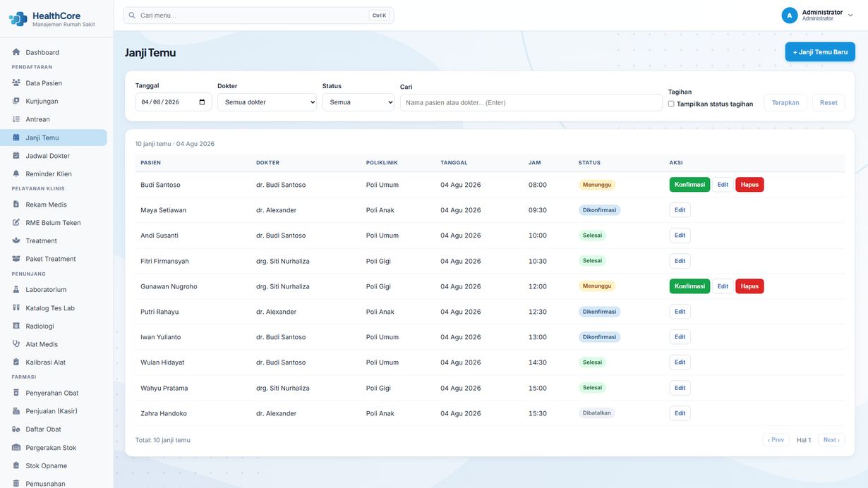The image size is (868, 488).
Task: Open the Pemusnahan trash icon
Action: tap(16, 484)
